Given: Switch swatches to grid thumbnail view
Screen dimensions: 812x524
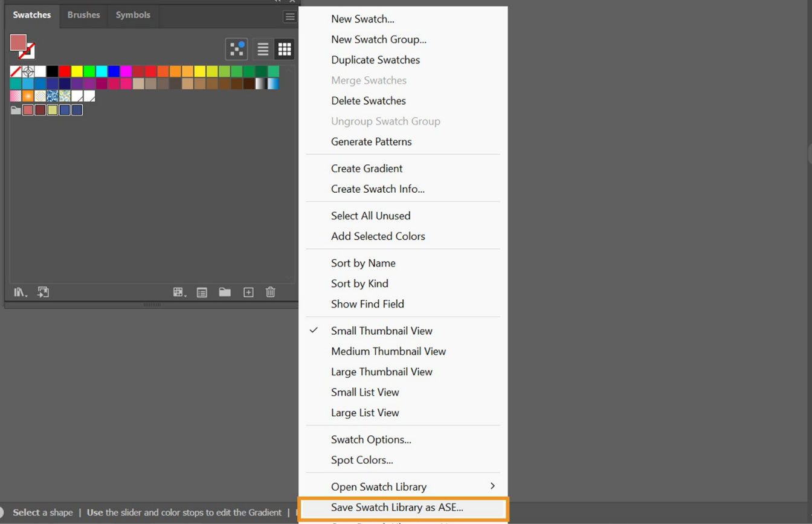Looking at the screenshot, I should (284, 49).
